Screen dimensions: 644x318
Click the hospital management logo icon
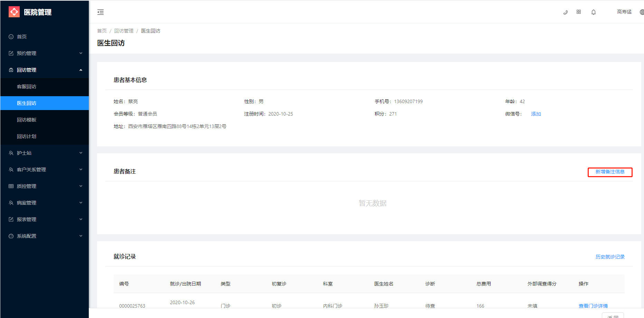[x=14, y=12]
